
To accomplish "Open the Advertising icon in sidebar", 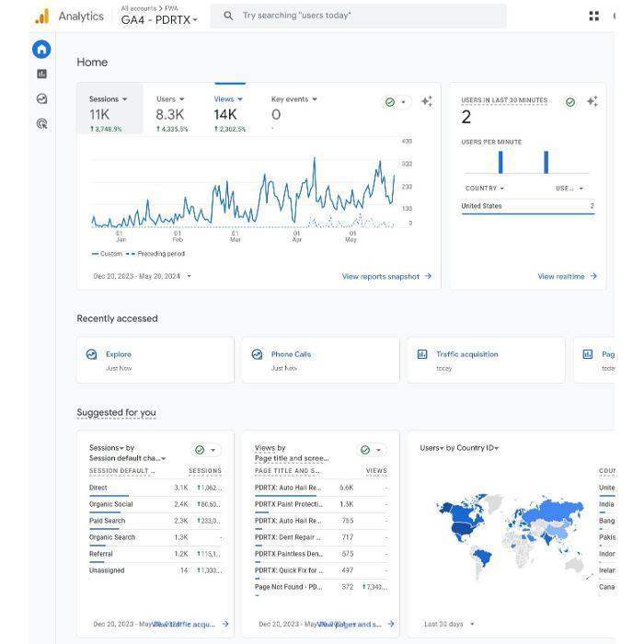I will pos(41,123).
